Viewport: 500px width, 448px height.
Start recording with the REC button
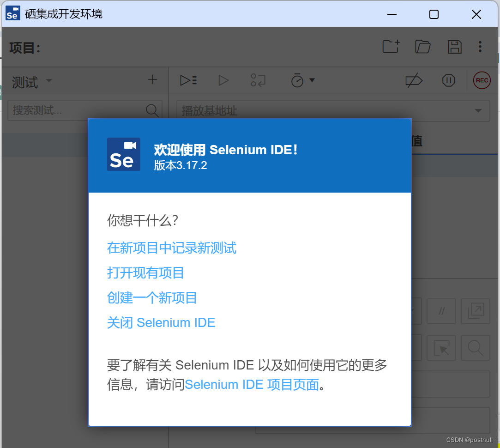482,80
